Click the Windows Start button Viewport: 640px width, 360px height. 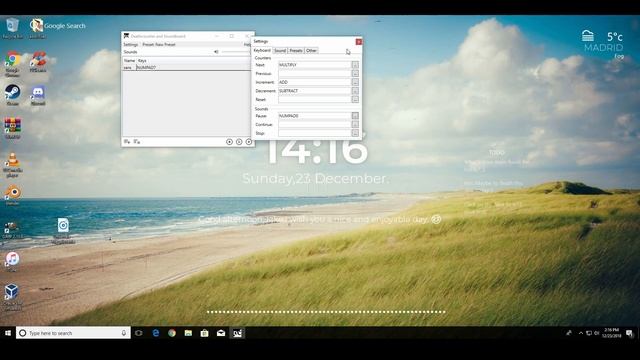(8, 333)
